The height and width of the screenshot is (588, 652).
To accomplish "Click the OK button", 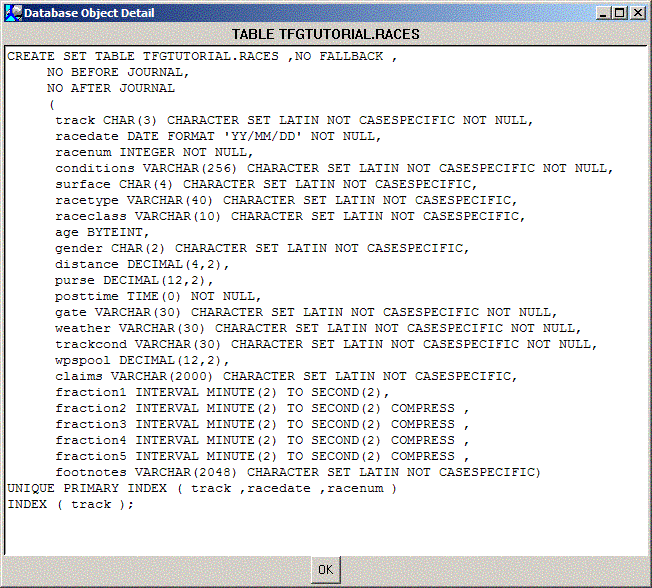I will pyautogui.click(x=326, y=569).
